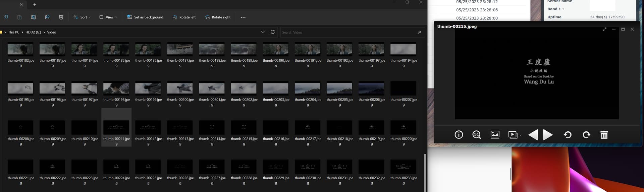644x192 pixels.
Task: Add a new Explorer tab
Action: pyautogui.click(x=35, y=5)
